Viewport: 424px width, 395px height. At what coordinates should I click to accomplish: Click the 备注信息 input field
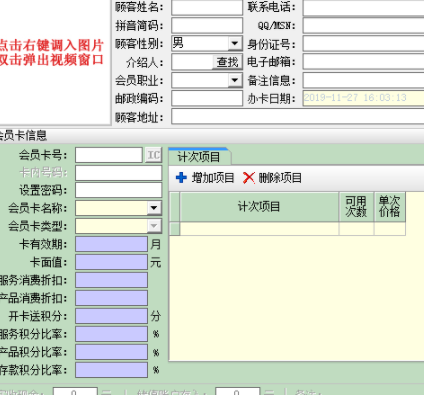pos(363,80)
